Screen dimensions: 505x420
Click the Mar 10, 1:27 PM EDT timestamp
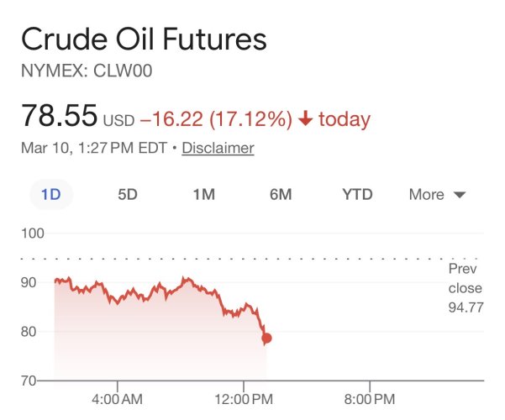click(x=93, y=149)
